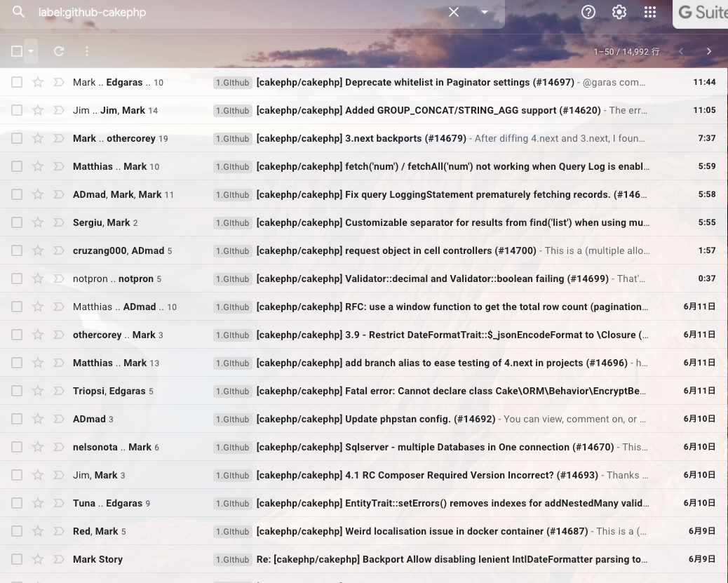Refresh the message list
This screenshot has width=728, height=583.
click(x=58, y=51)
